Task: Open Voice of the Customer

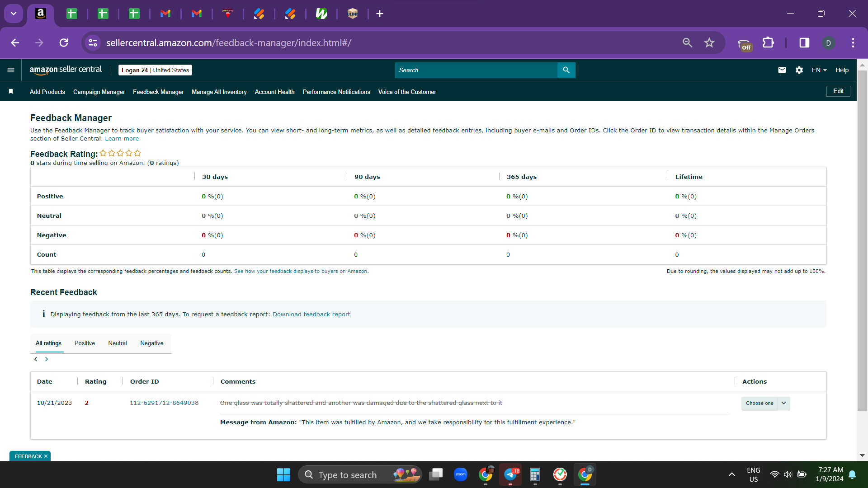Action: 407,92
